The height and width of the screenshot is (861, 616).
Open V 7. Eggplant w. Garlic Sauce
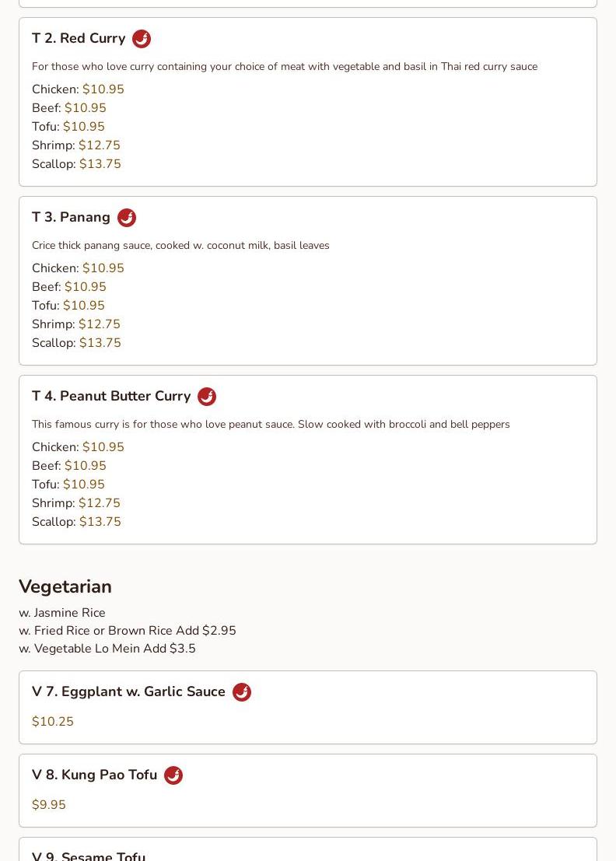click(128, 691)
